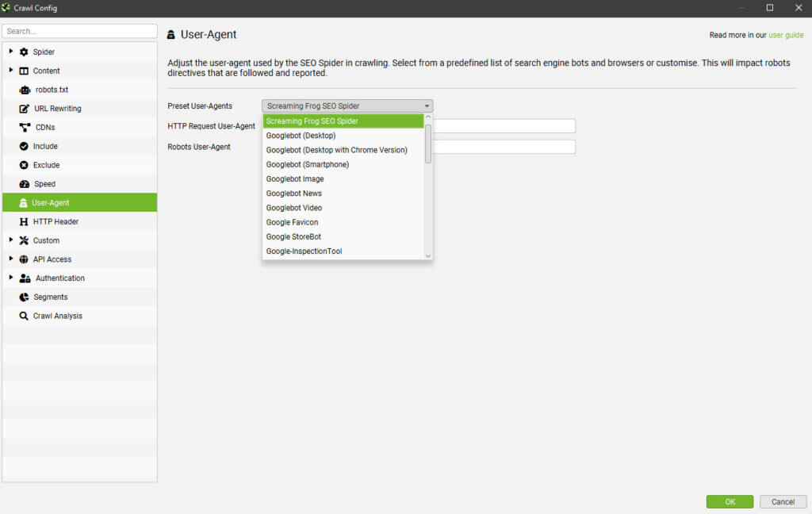Expand the Content tree node

pyautogui.click(x=11, y=70)
